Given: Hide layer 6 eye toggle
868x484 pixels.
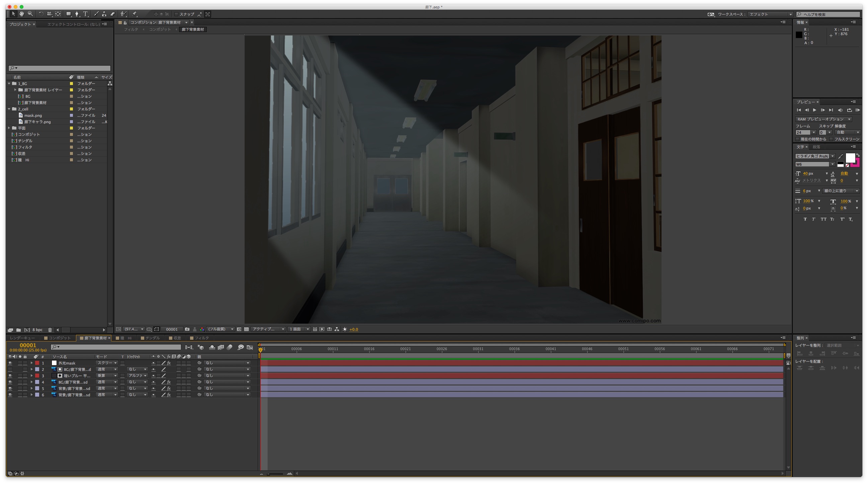Looking at the screenshot, I should point(10,395).
